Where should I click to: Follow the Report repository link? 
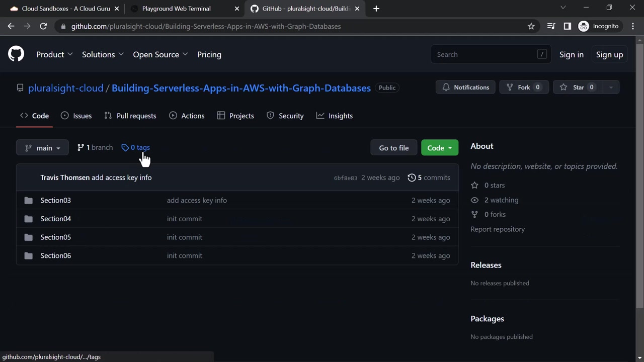497,229
